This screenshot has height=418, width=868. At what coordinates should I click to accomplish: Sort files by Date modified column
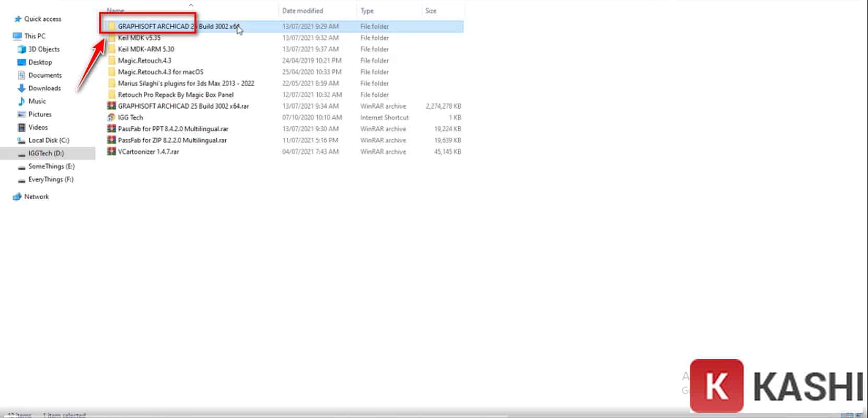click(x=303, y=11)
